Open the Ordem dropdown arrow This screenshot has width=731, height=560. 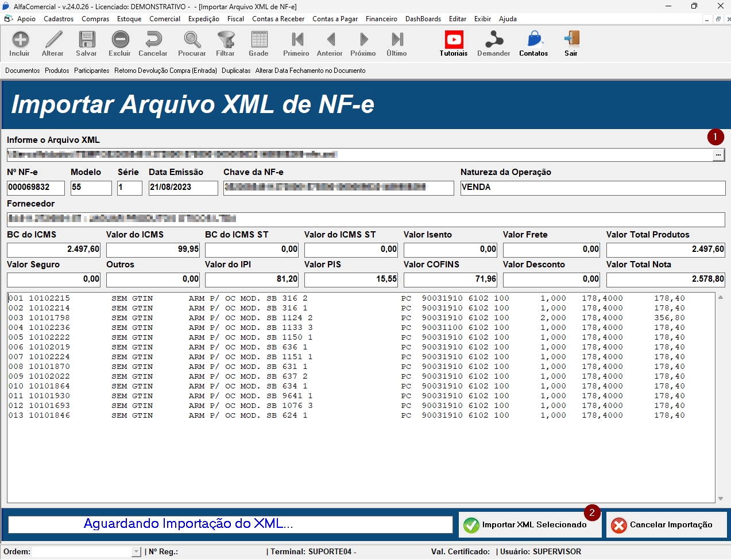pyautogui.click(x=136, y=552)
